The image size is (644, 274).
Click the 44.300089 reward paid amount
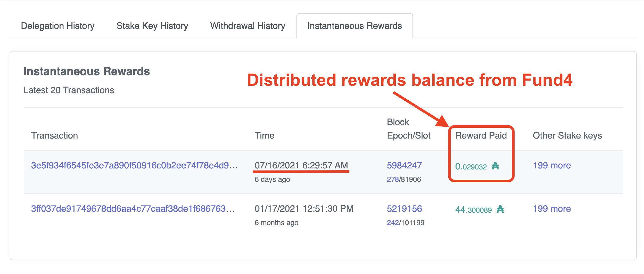coord(473,210)
